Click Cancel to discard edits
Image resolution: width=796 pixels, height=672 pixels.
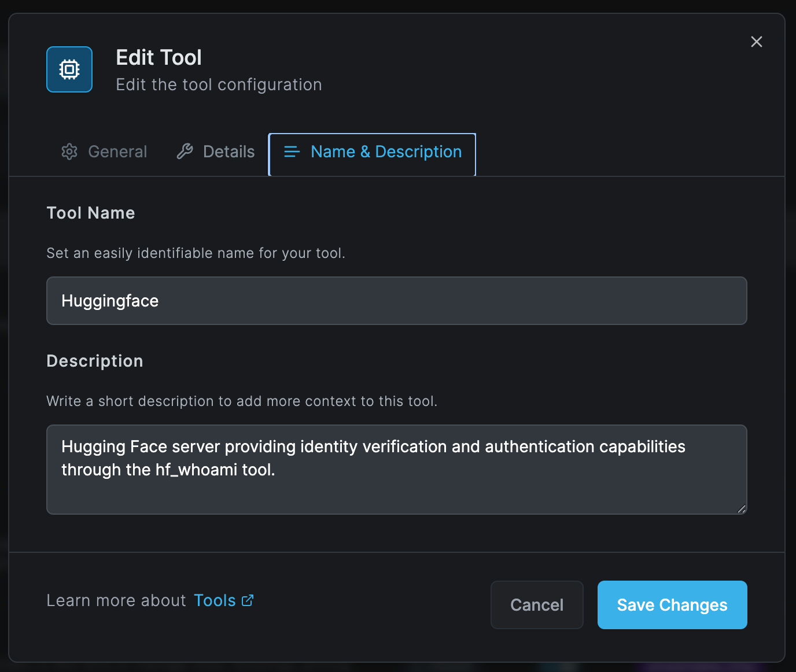click(536, 605)
